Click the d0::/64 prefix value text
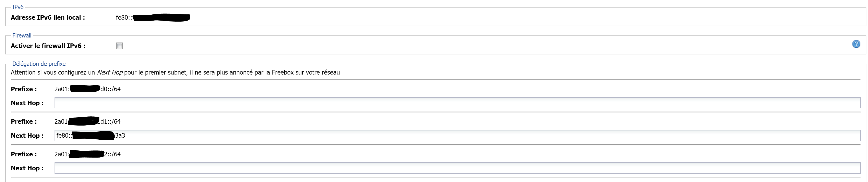The width and height of the screenshot is (868, 182). (x=87, y=89)
